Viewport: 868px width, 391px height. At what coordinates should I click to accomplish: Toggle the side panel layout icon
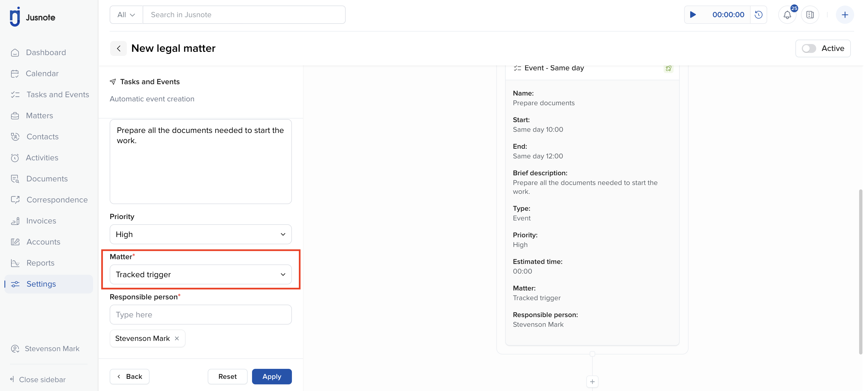[x=810, y=15]
